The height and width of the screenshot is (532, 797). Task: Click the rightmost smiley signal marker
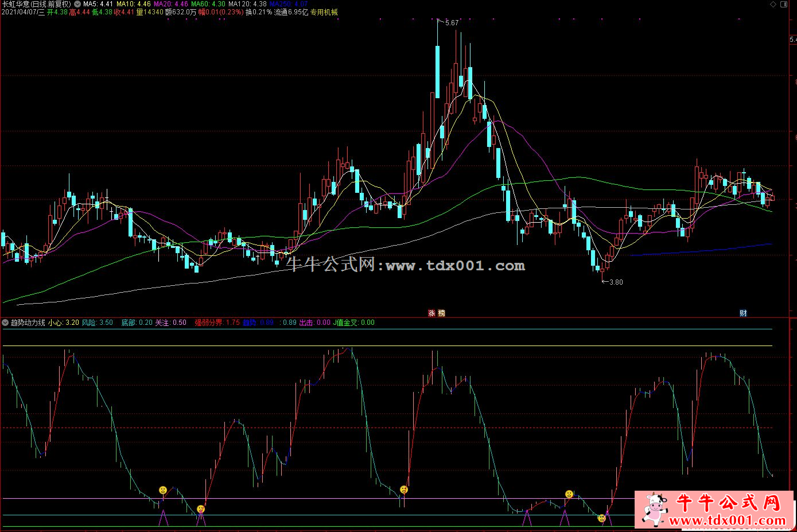tap(601, 518)
